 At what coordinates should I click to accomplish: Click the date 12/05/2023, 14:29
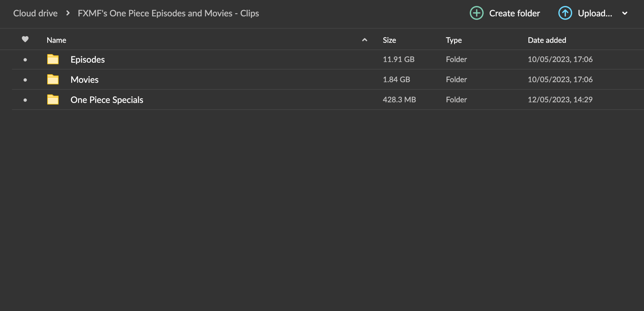560,100
